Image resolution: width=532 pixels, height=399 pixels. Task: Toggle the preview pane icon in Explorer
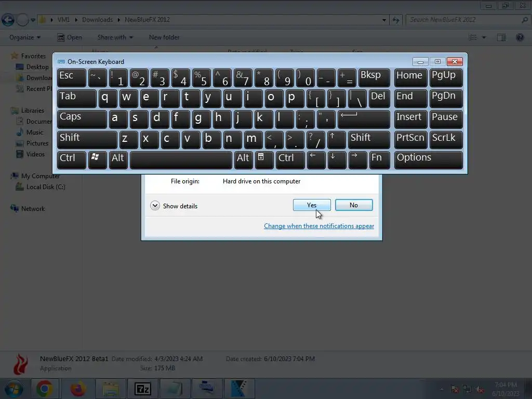501,37
